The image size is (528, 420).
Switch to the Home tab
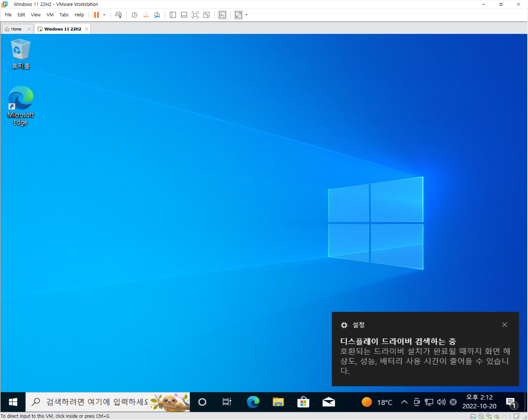point(16,29)
